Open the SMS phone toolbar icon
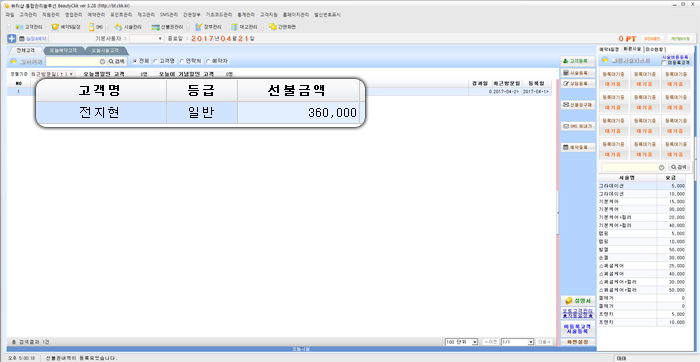Image resolution: width=700 pixels, height=362 pixels. 96,27
